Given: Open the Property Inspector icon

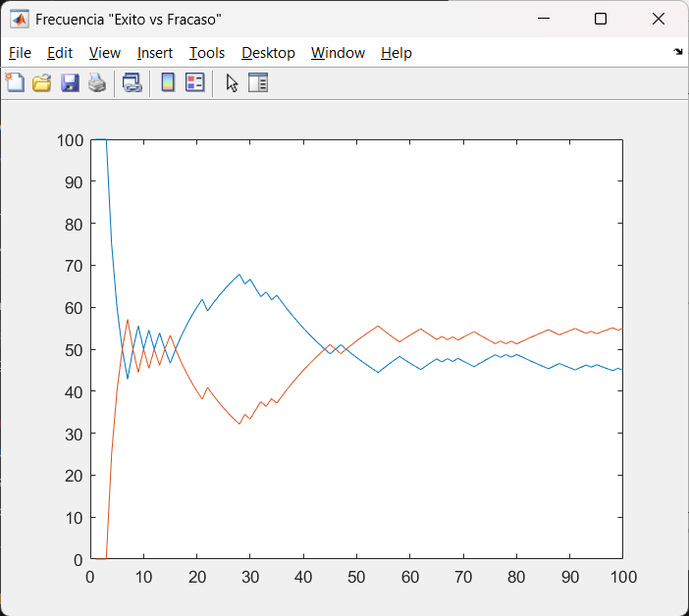Looking at the screenshot, I should click(x=258, y=83).
